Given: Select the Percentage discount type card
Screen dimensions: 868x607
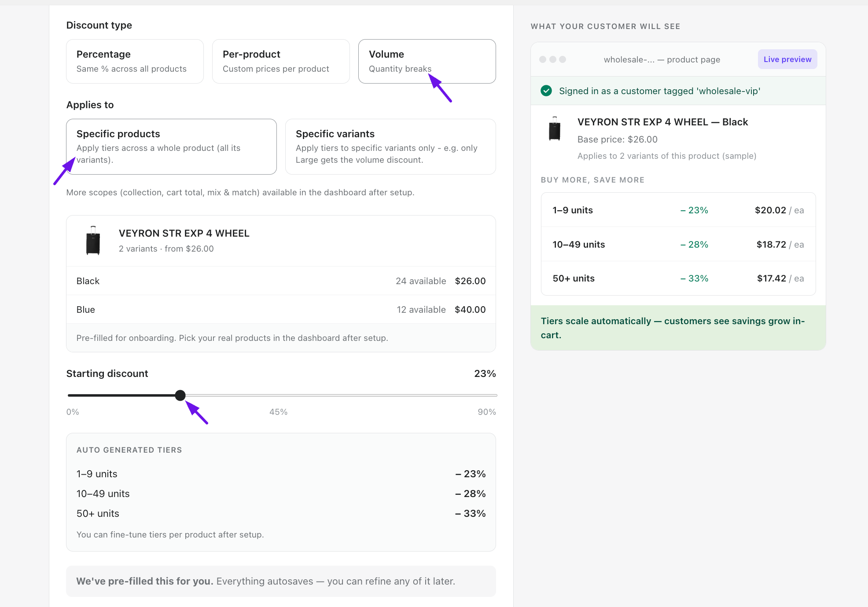Looking at the screenshot, I should [135, 61].
